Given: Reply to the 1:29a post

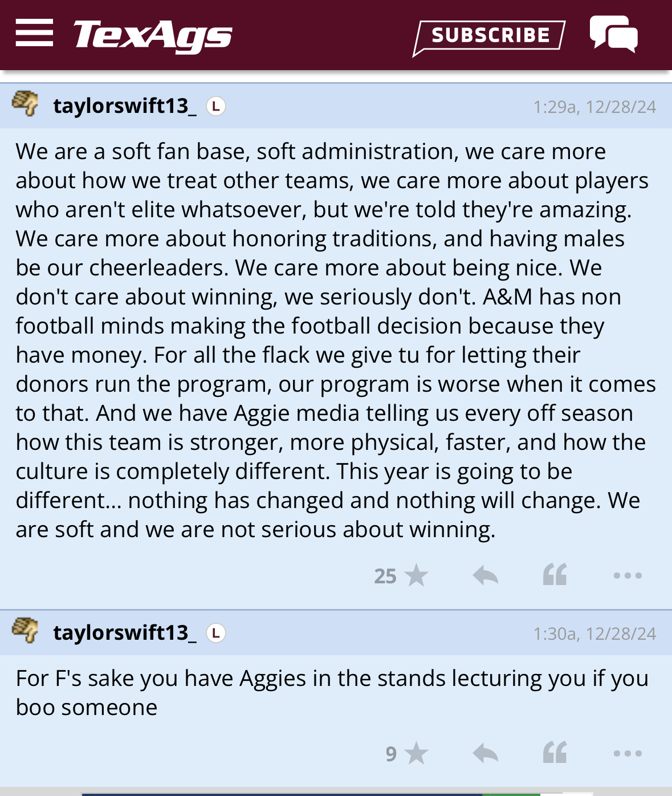Looking at the screenshot, I should point(486,575).
